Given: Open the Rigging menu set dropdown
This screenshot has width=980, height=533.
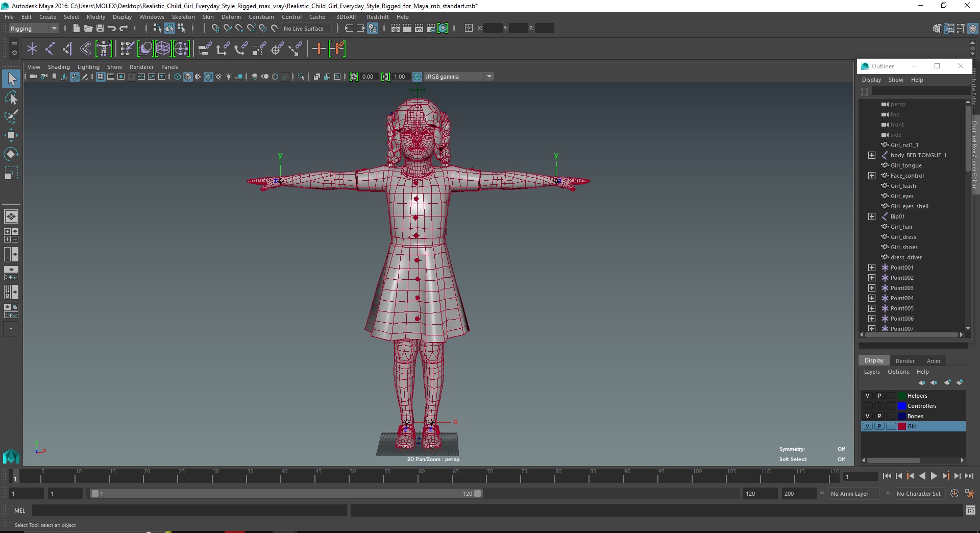Looking at the screenshot, I should point(34,29).
